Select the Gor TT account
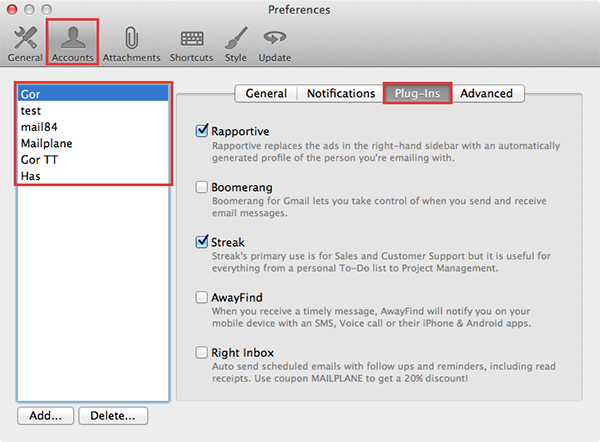Image resolution: width=600 pixels, height=442 pixels. (x=93, y=160)
